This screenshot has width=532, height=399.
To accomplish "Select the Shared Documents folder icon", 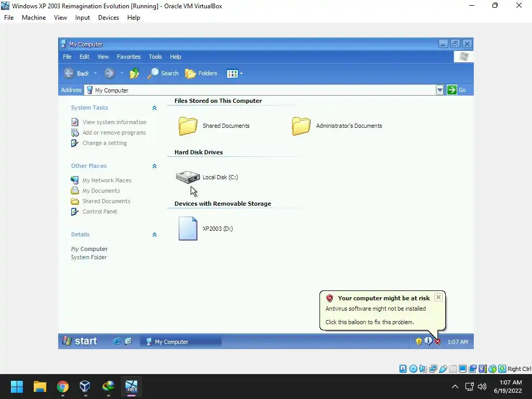I will tap(188, 126).
